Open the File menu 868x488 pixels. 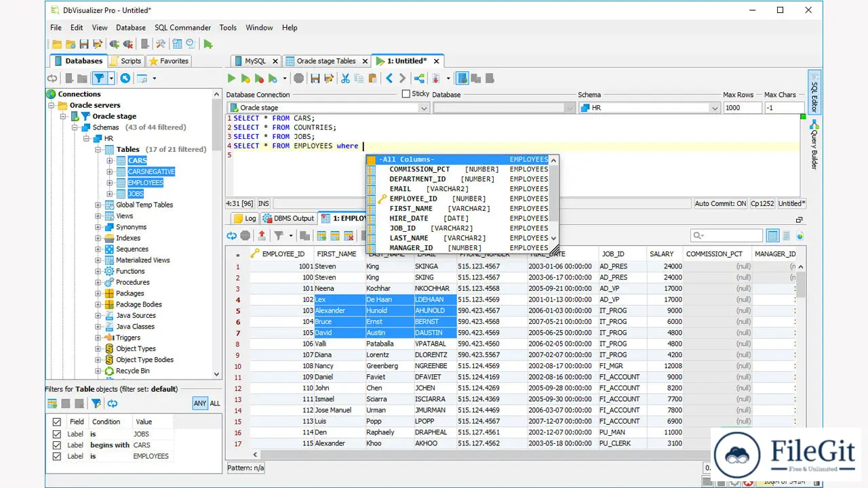coord(56,28)
